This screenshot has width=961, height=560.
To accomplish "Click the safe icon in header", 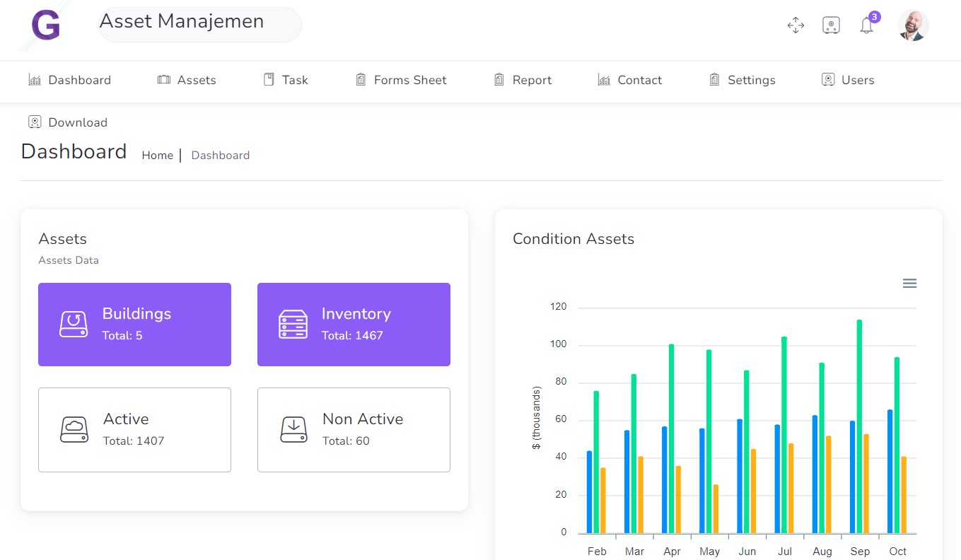I will click(x=831, y=25).
